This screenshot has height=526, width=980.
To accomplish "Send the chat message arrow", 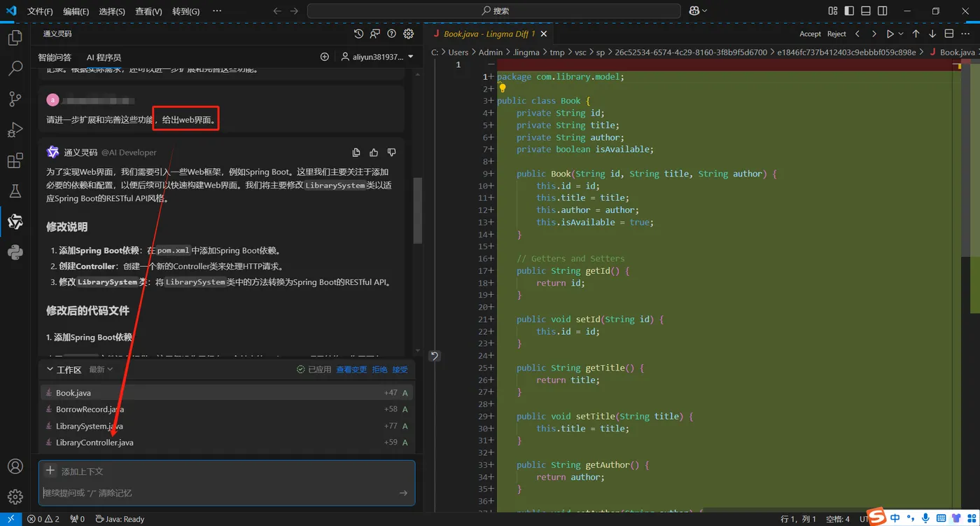I will click(x=403, y=493).
